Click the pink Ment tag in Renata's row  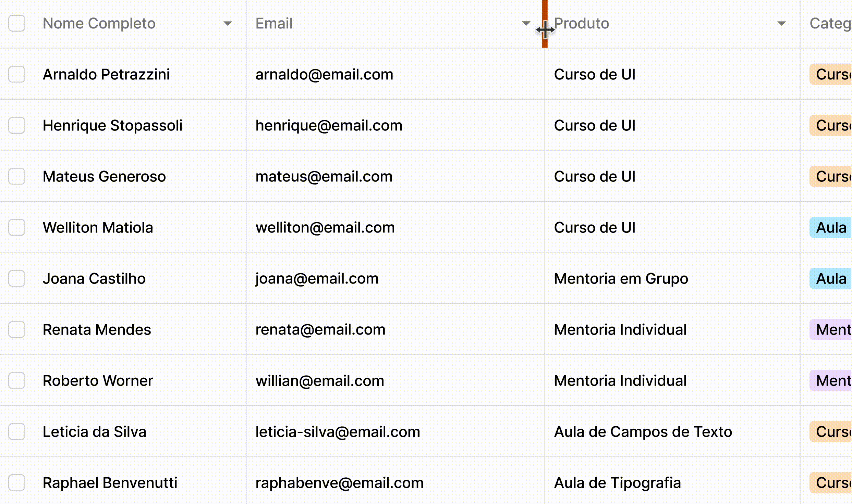click(x=831, y=329)
